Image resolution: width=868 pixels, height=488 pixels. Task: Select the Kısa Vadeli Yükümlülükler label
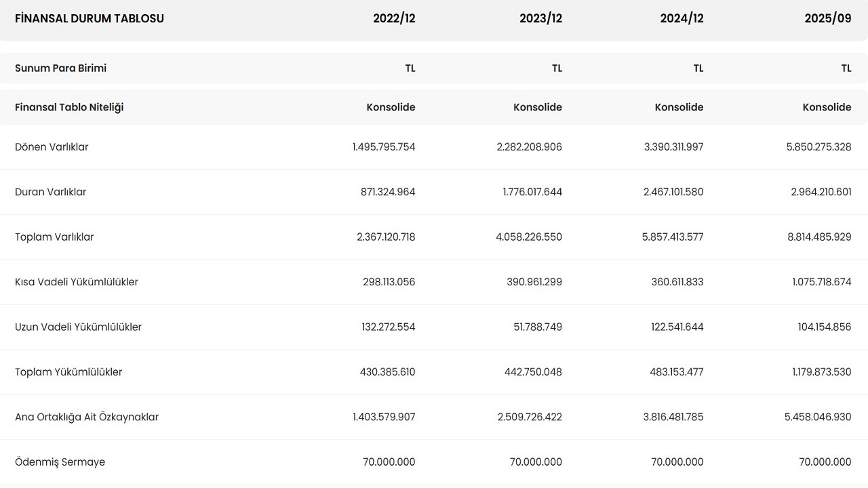77,282
